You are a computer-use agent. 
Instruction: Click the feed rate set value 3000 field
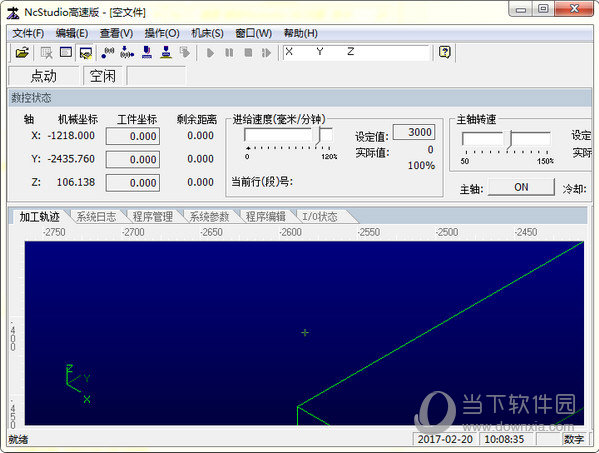pyautogui.click(x=414, y=132)
